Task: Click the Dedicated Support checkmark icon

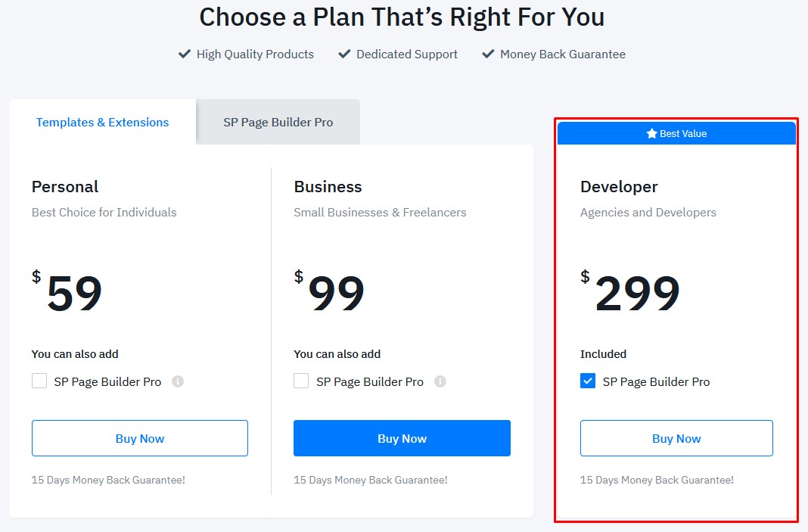Action: click(344, 54)
